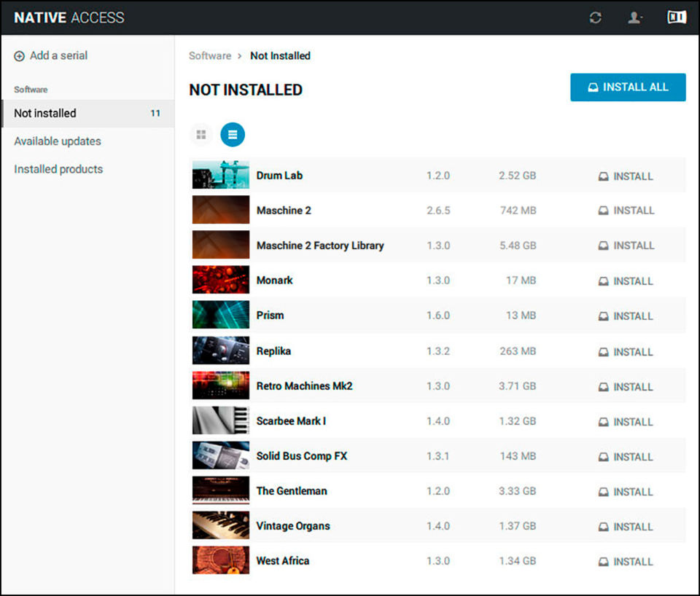Install the Prism synth
This screenshot has height=596, width=700.
point(626,316)
